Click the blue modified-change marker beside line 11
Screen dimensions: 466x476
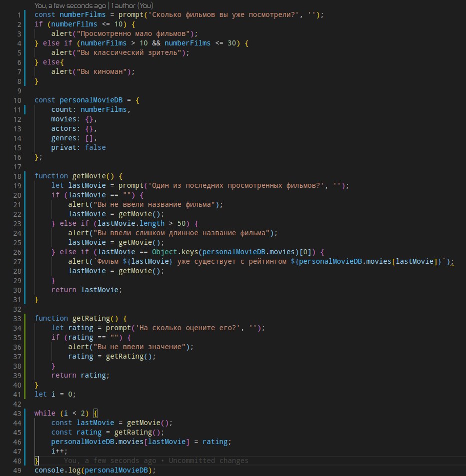(x=24, y=109)
